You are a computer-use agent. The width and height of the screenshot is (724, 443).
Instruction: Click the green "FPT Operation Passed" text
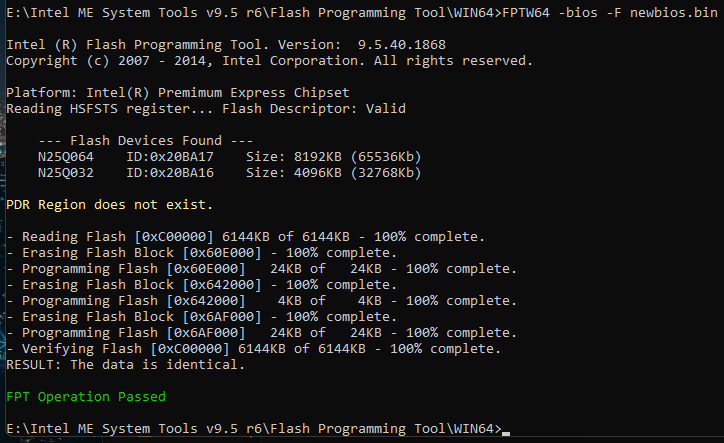pos(86,397)
